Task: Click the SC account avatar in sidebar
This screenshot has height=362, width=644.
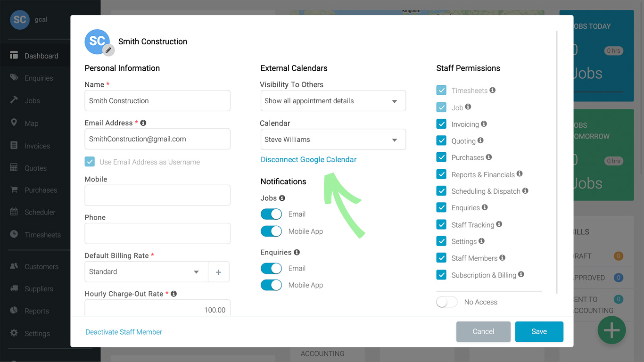Action: coord(20,20)
